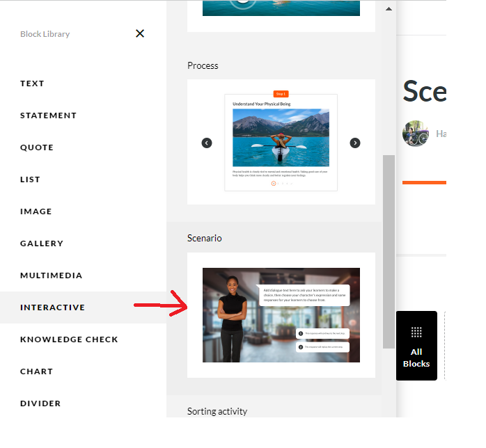Open the KNOWLEDGE CHECK category

click(x=69, y=339)
